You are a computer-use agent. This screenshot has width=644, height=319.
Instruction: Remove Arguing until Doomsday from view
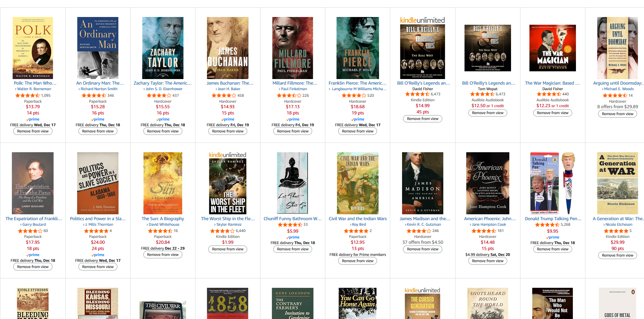point(617,114)
